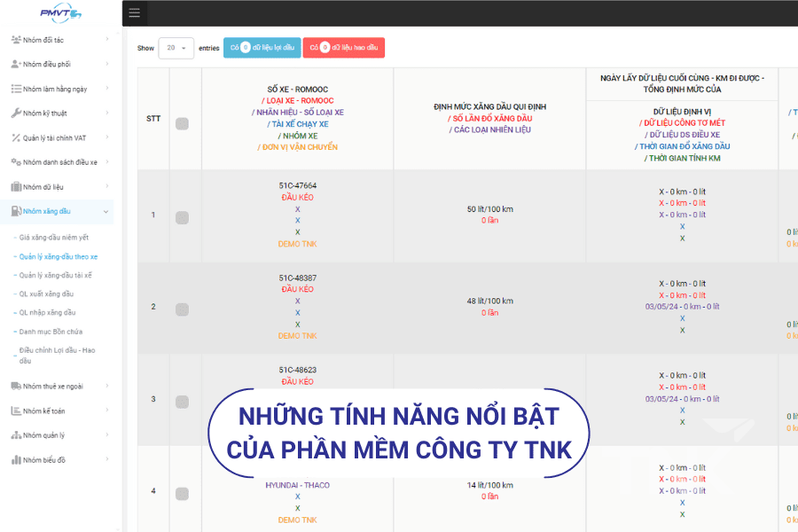
Task: Tick checkbox for row 51C-48387
Action: click(x=182, y=309)
